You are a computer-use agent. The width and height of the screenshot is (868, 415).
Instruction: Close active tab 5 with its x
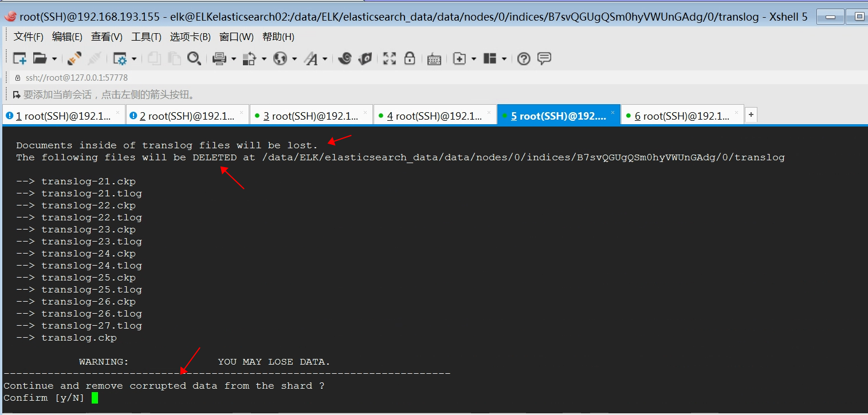(612, 113)
